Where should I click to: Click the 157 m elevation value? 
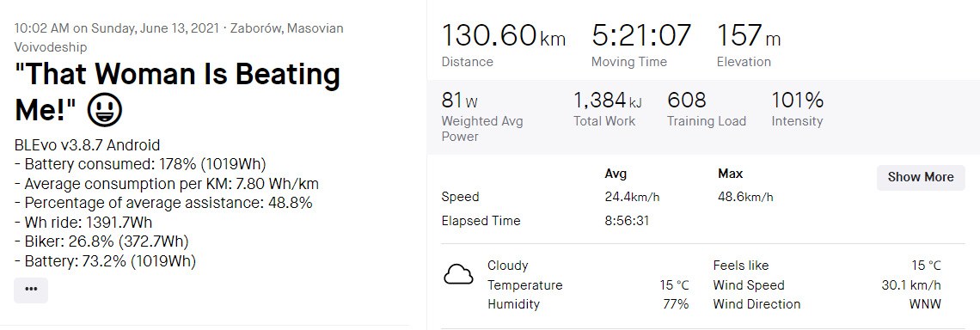click(748, 35)
